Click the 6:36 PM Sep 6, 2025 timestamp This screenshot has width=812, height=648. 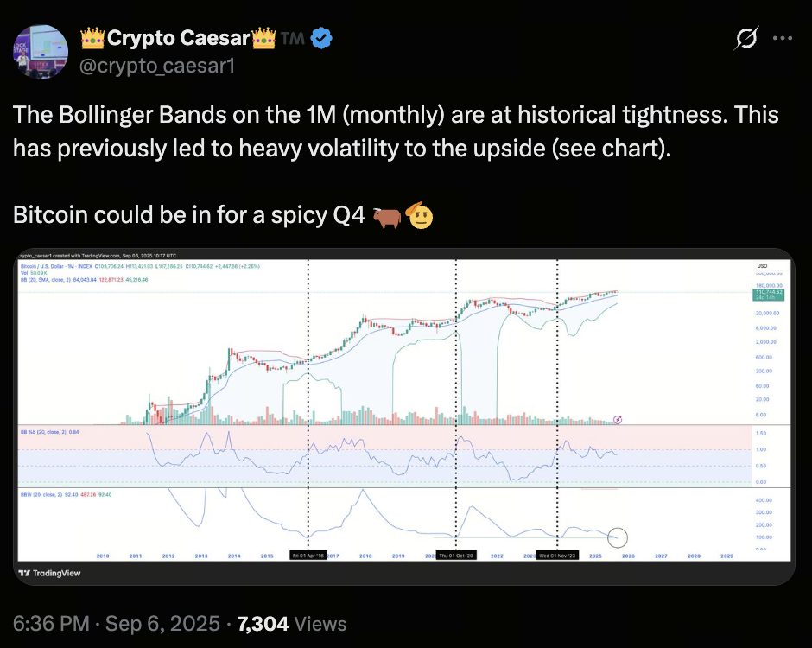point(117,624)
